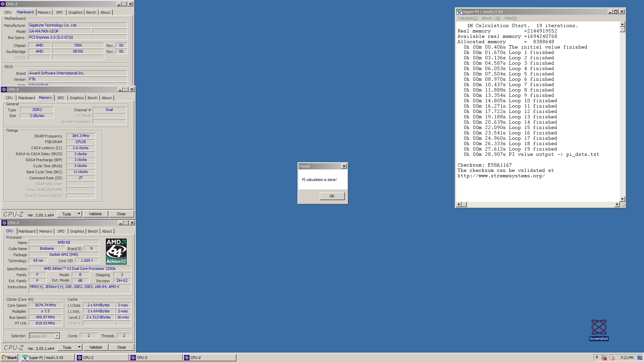Click OK in the Finish dialog
The image size is (644, 362).
(x=332, y=196)
